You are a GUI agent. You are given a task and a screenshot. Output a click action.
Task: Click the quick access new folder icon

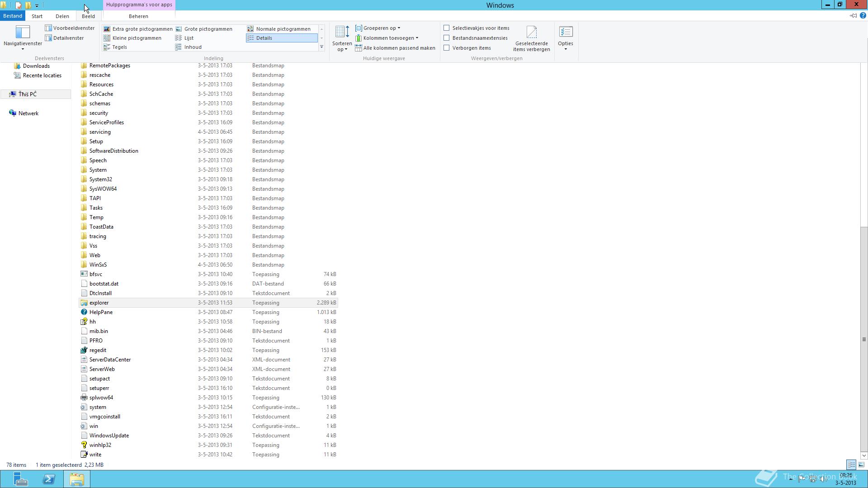28,5
